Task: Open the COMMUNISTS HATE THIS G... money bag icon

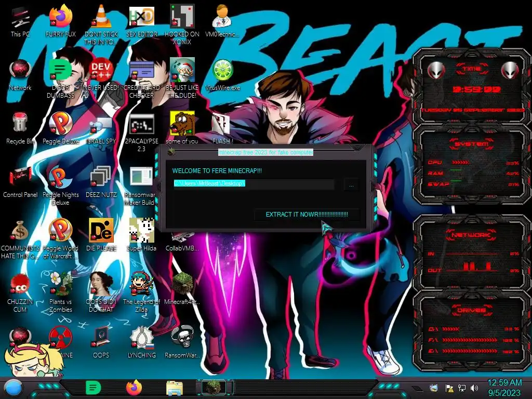Action: coord(20,239)
